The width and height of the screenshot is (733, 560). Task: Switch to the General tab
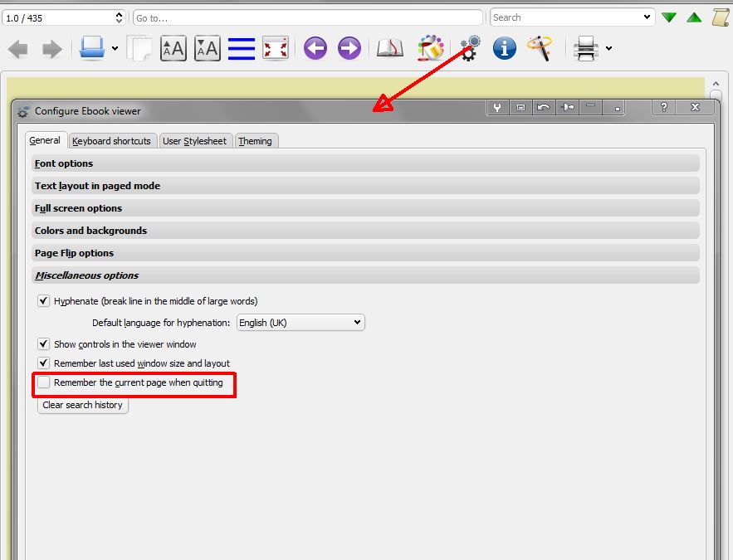[x=45, y=140]
